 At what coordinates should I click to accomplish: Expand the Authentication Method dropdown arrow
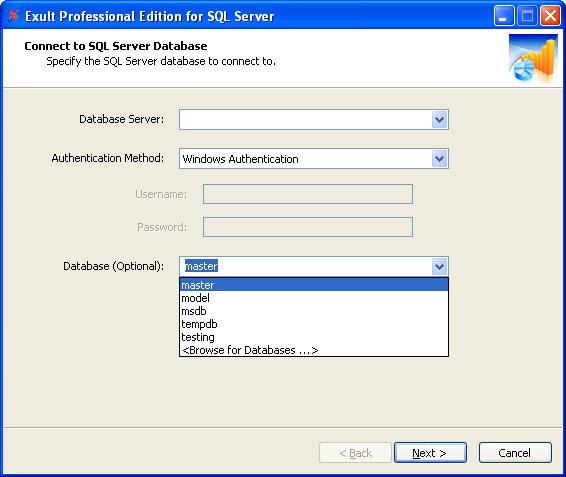pyautogui.click(x=439, y=159)
